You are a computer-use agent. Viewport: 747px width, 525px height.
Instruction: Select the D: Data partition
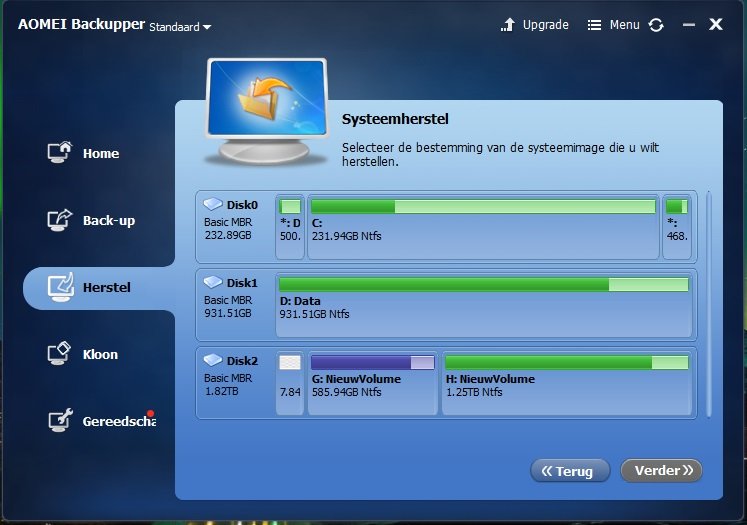click(484, 305)
